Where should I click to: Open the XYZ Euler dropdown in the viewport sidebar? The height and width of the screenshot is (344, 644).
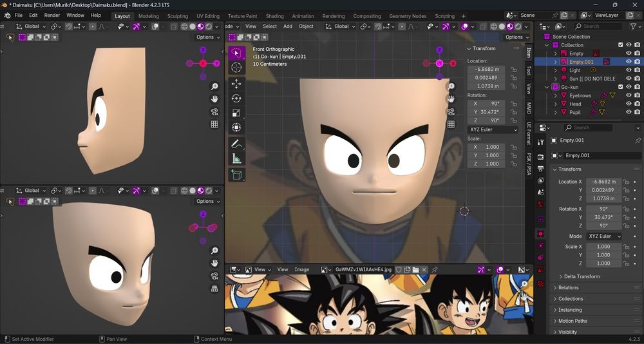493,129
